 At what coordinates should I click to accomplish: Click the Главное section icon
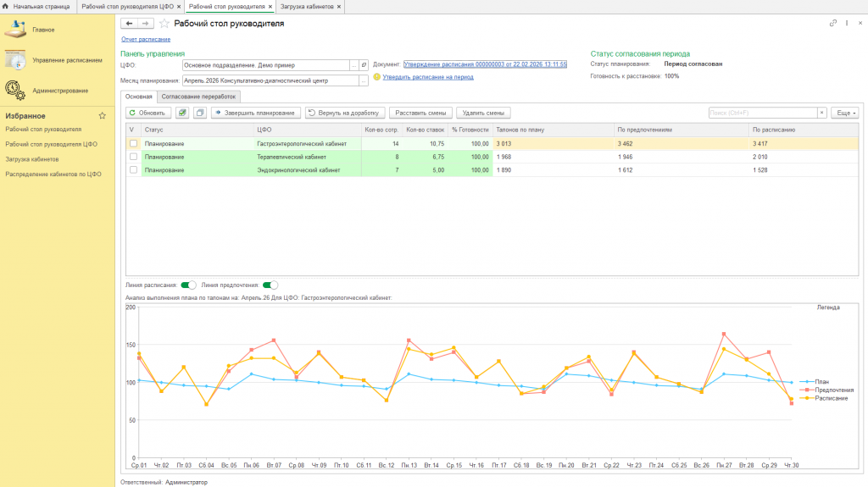(16, 30)
